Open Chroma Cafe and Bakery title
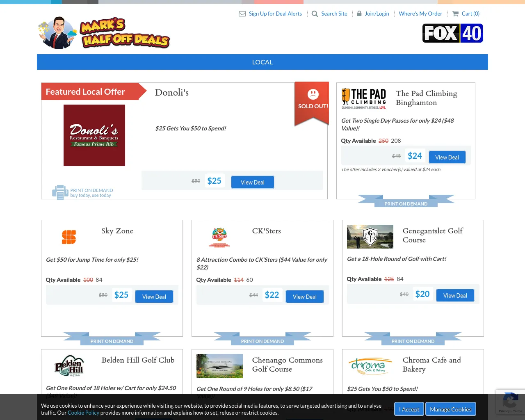This screenshot has width=525, height=420. (432, 365)
